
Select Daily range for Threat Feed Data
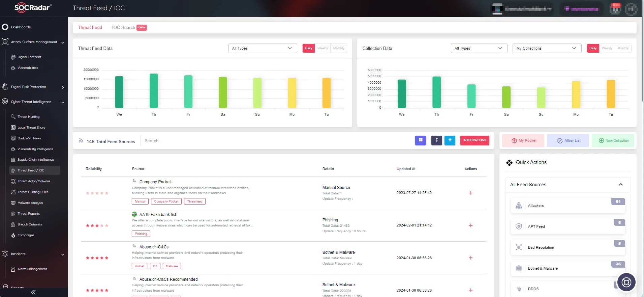coord(309,48)
